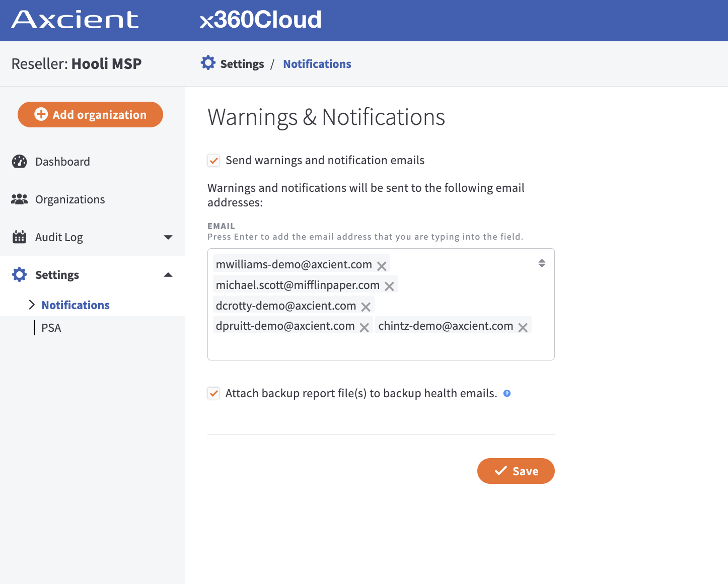Click the breadcrumb Settings gear icon

(x=208, y=63)
